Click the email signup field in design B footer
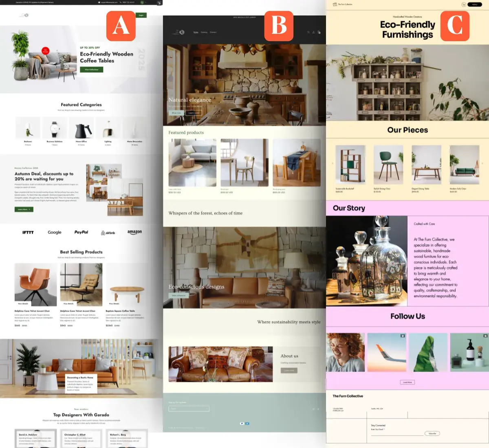Screen dimensions: 489x448 pos(189,408)
